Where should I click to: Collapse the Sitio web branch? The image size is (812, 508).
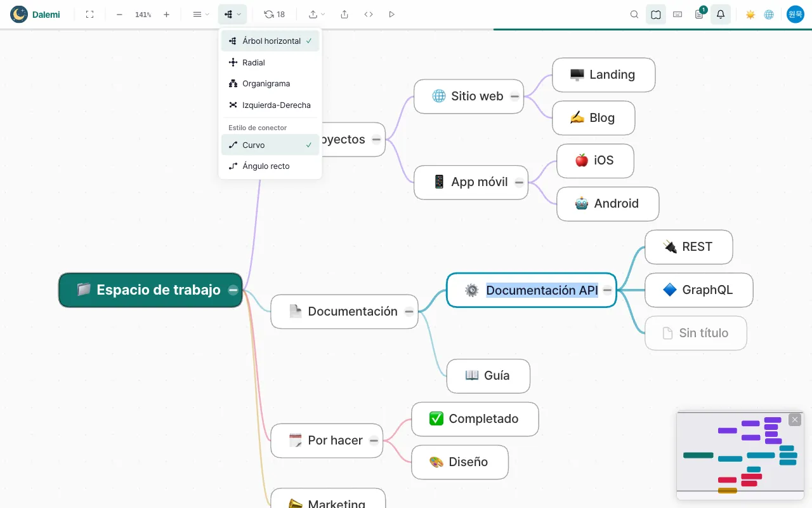pyautogui.click(x=514, y=97)
